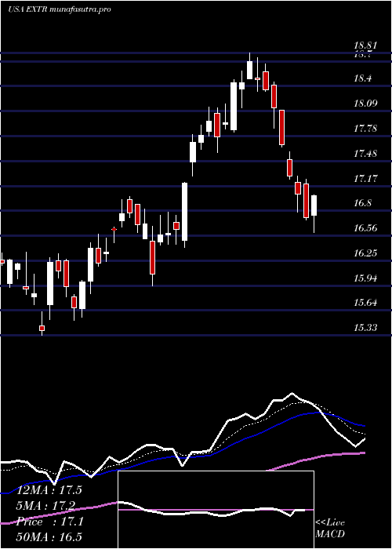Click the 15.64 price axis label
This screenshot has height=549, width=392.
pyautogui.click(x=365, y=303)
